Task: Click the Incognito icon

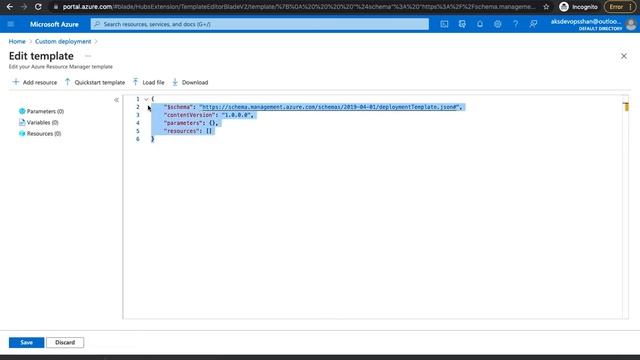Action: pyautogui.click(x=564, y=7)
